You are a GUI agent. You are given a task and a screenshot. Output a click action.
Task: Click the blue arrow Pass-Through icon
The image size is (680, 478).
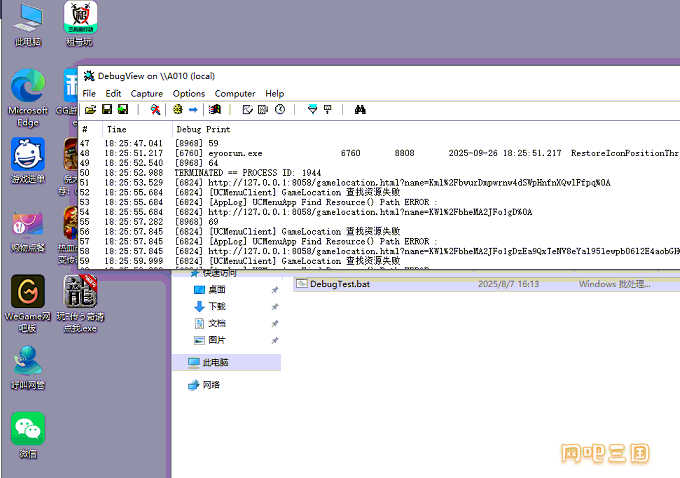coord(193,109)
